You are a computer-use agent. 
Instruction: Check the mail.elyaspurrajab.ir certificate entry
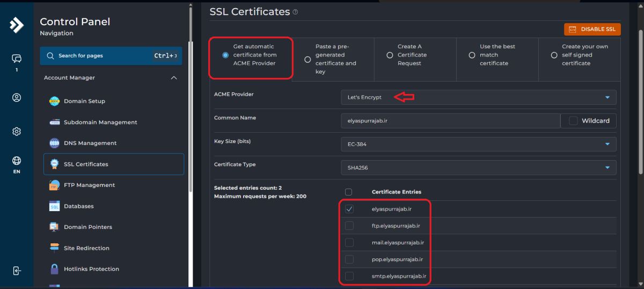[349, 242]
